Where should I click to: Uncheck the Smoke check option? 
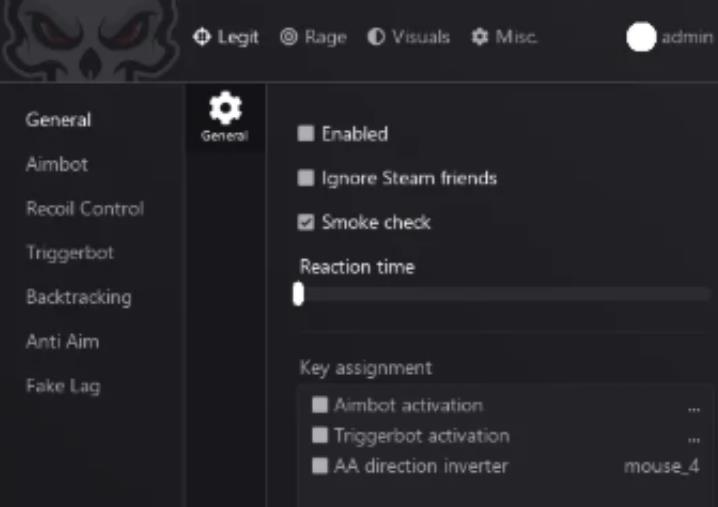[306, 222]
